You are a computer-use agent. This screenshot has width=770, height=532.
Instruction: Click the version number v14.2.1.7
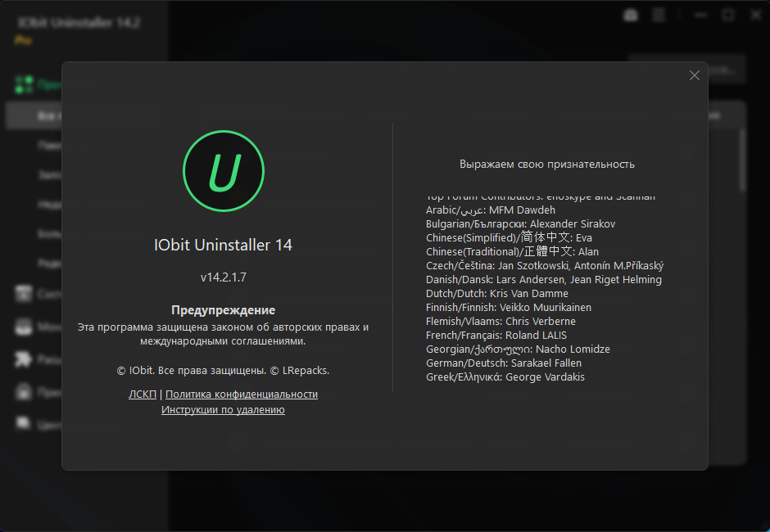[224, 277]
